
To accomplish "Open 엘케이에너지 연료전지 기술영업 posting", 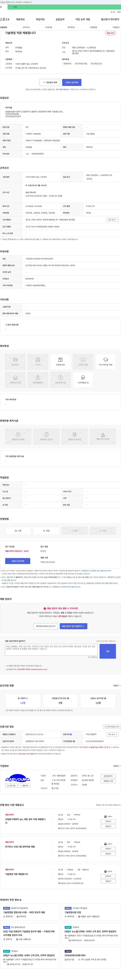I will coord(29,933).
